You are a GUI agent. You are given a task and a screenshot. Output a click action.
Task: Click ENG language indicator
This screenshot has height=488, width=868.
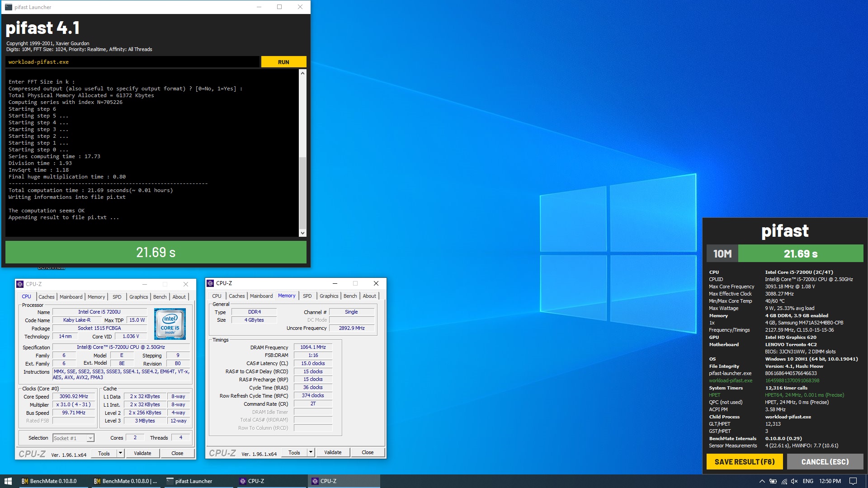pos(808,481)
